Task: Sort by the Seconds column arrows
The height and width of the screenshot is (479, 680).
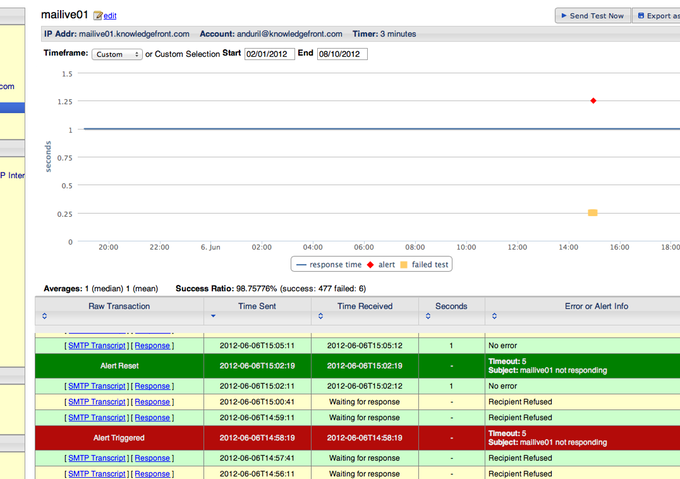Action: 428,316
